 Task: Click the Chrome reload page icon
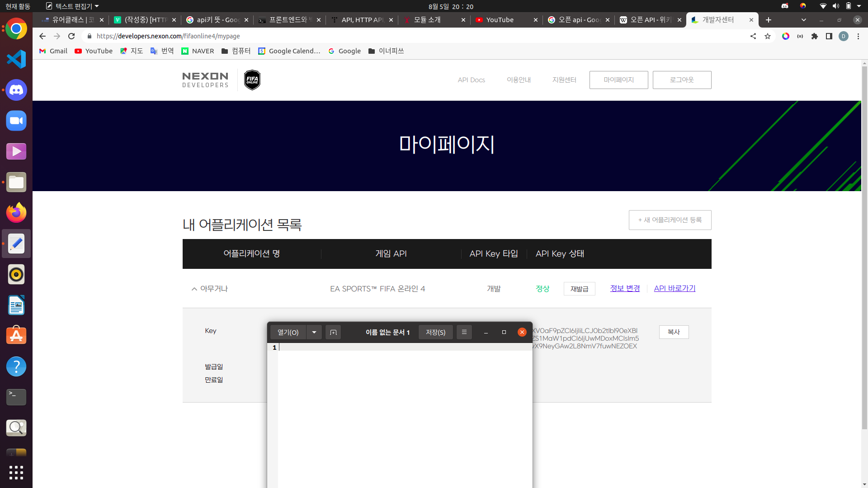(71, 36)
